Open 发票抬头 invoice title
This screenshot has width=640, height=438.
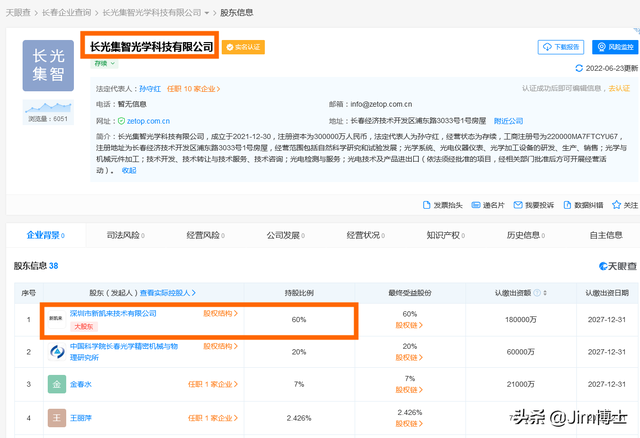(442, 205)
